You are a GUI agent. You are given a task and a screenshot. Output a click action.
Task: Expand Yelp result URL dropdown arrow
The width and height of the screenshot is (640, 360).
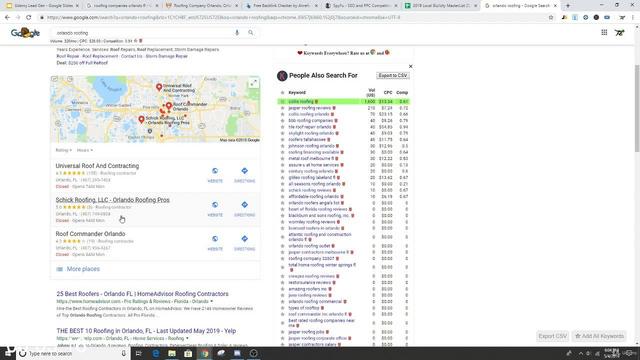(187, 338)
